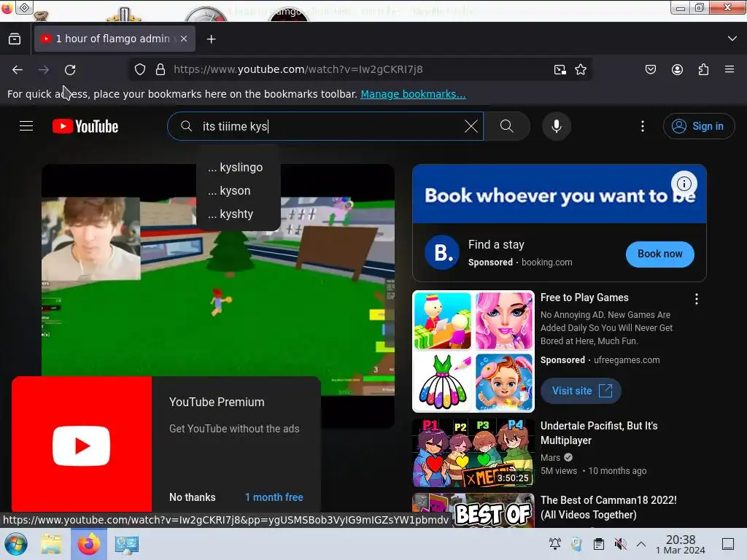Open 'The Best of Camman18 2022!' video title
Image resolution: width=747 pixels, height=560 pixels.
[608, 507]
